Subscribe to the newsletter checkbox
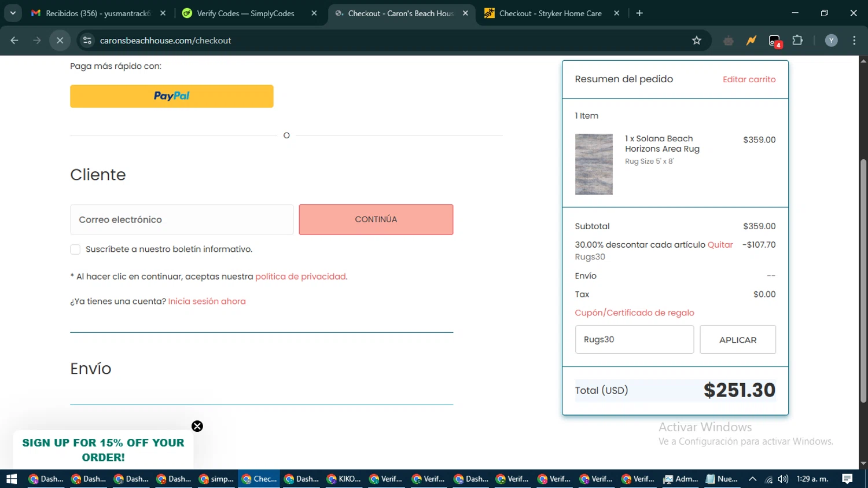The image size is (868, 488). [x=75, y=249]
